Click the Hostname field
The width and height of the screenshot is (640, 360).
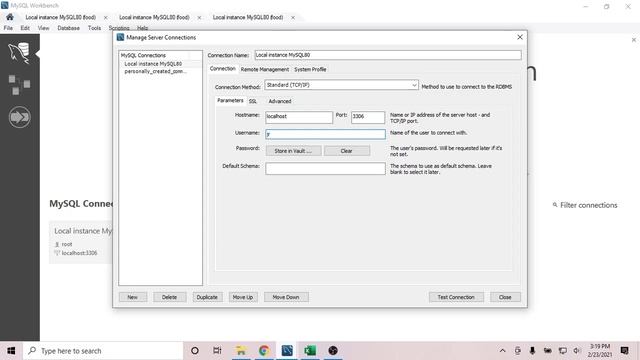[299, 117]
